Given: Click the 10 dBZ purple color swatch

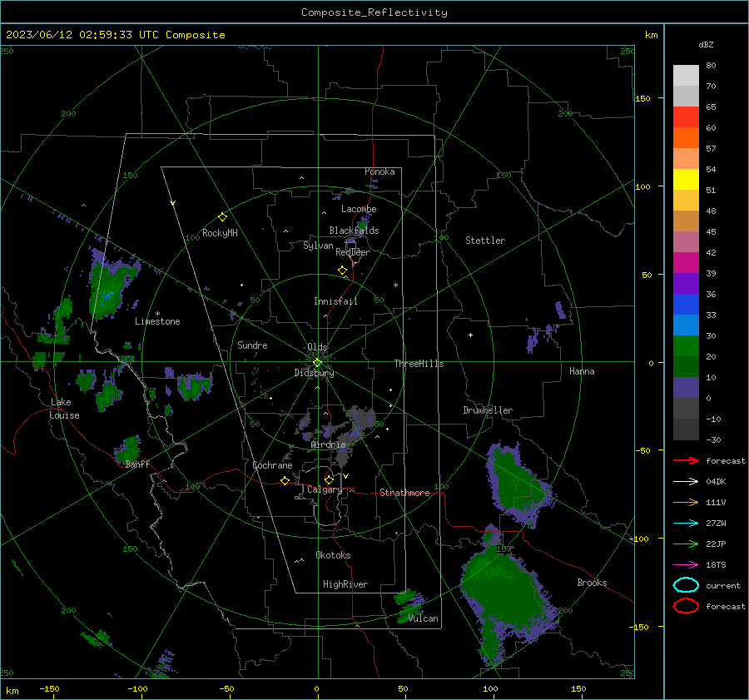Looking at the screenshot, I should point(686,388).
